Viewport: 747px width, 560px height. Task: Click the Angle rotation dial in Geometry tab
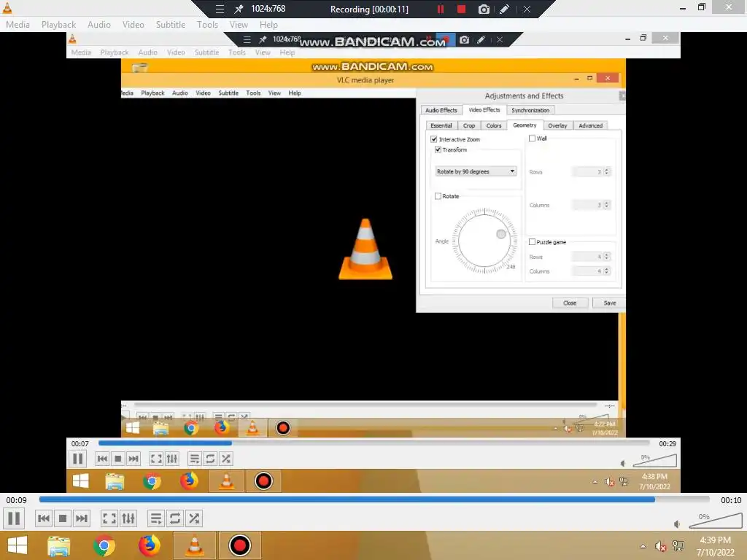pyautogui.click(x=484, y=241)
